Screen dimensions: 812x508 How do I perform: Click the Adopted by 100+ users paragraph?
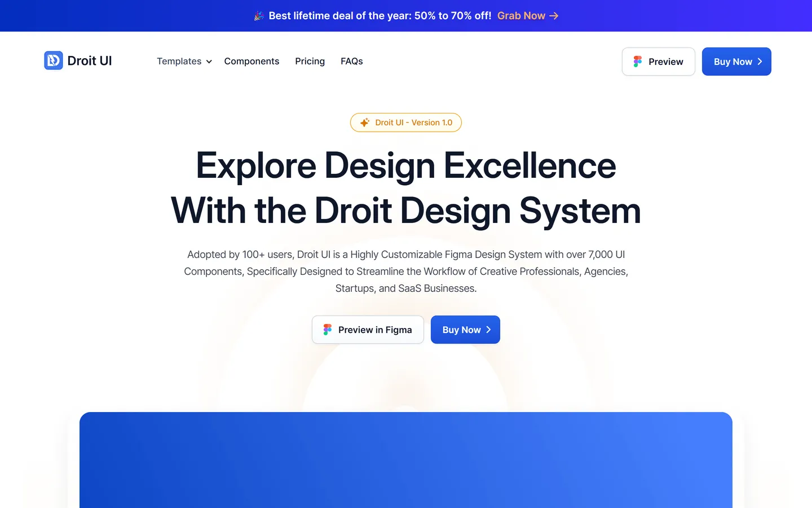[x=406, y=271]
